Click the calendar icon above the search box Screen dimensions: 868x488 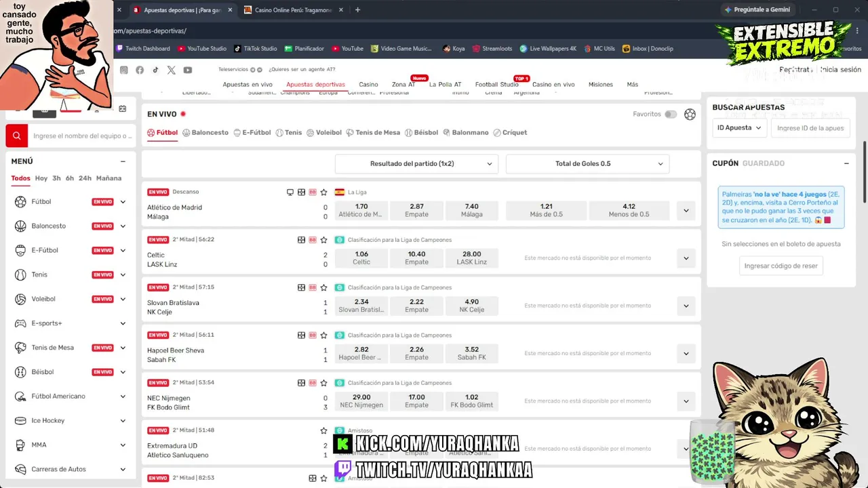123,108
